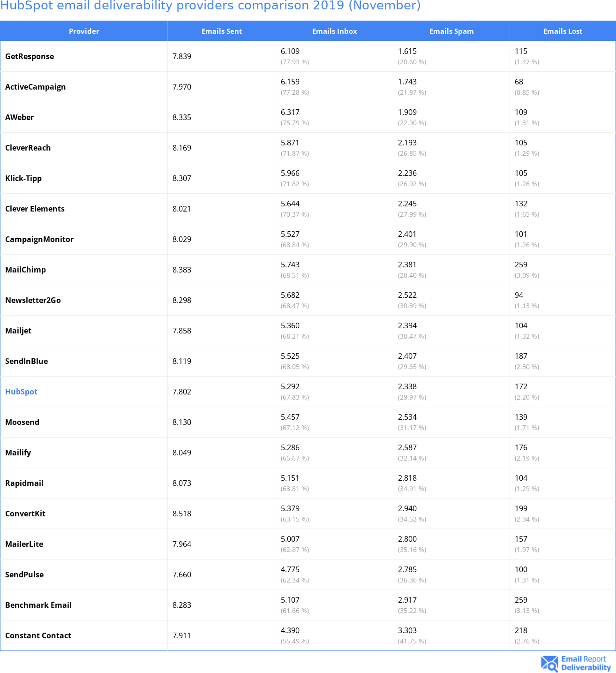This screenshot has height=673, width=616.
Task: Sort by the Emails Sent column header
Action: coord(222,31)
